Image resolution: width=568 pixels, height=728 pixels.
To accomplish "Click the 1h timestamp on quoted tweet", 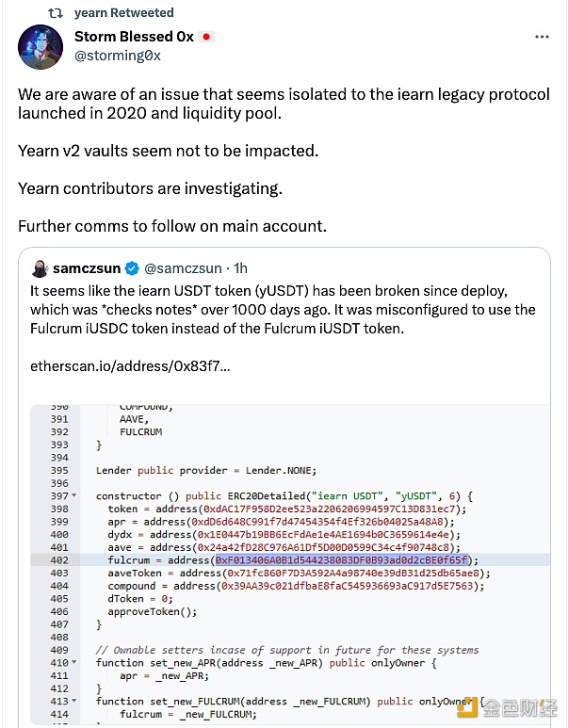I will tap(241, 268).
